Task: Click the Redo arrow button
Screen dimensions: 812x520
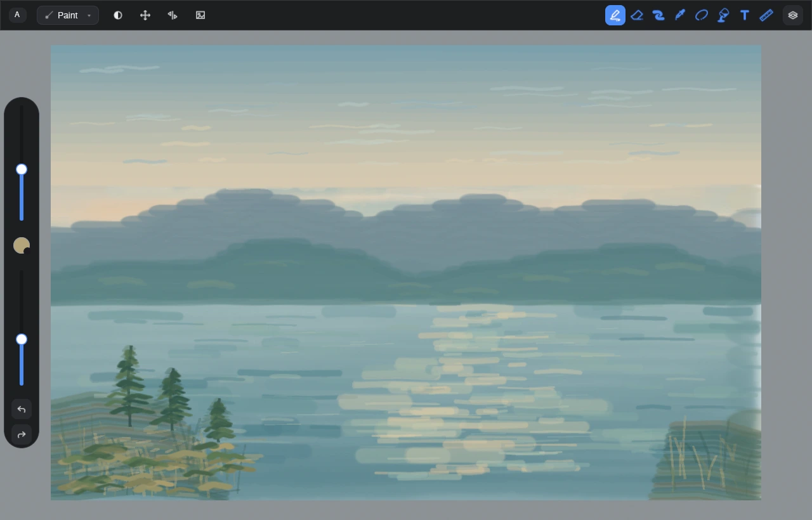Action: pyautogui.click(x=22, y=434)
